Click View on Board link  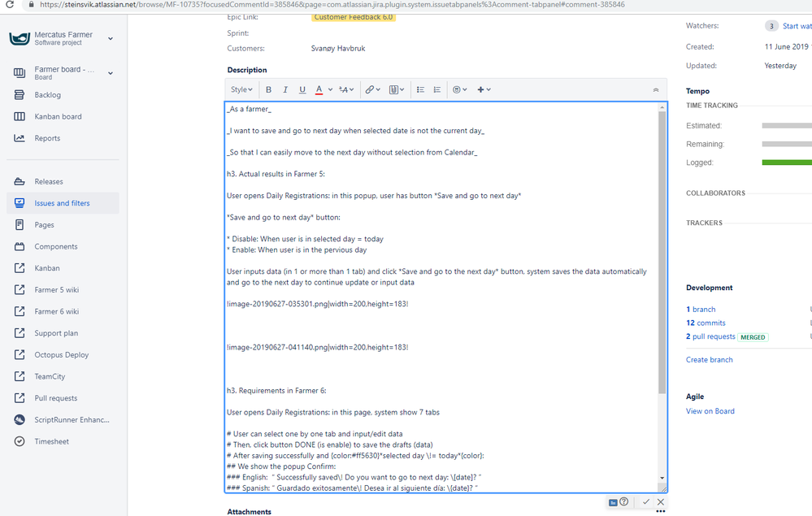(710, 411)
